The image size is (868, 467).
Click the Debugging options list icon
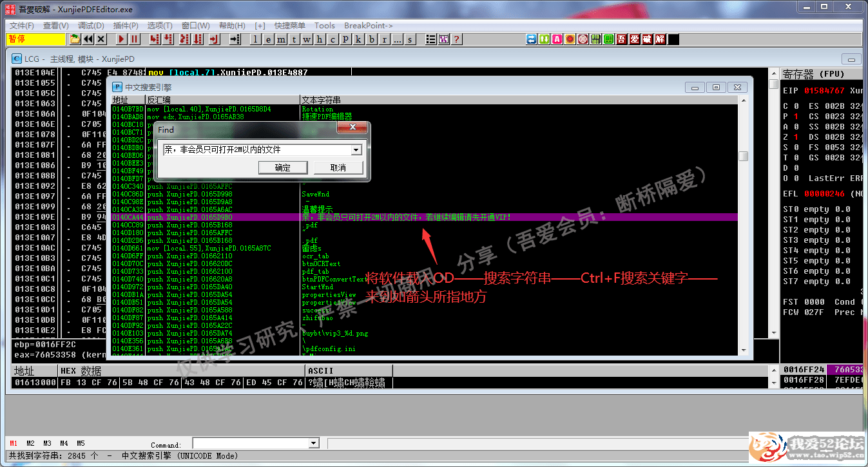[x=430, y=39]
